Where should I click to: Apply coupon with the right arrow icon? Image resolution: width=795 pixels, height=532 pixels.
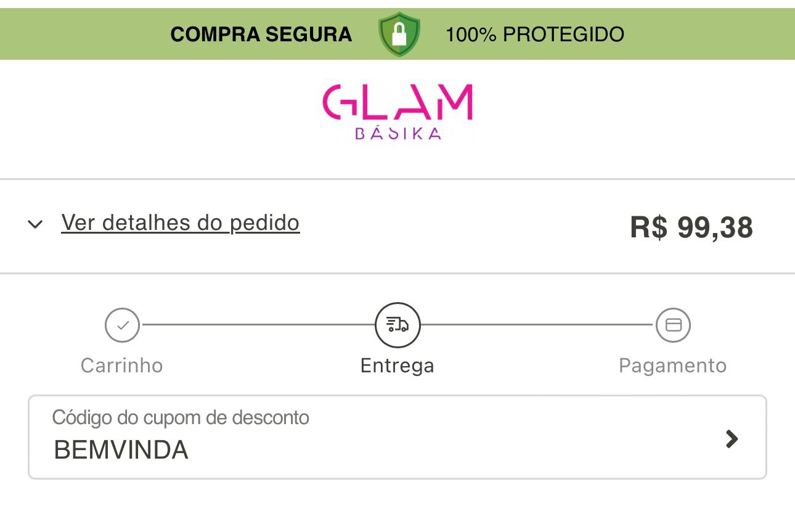732,439
